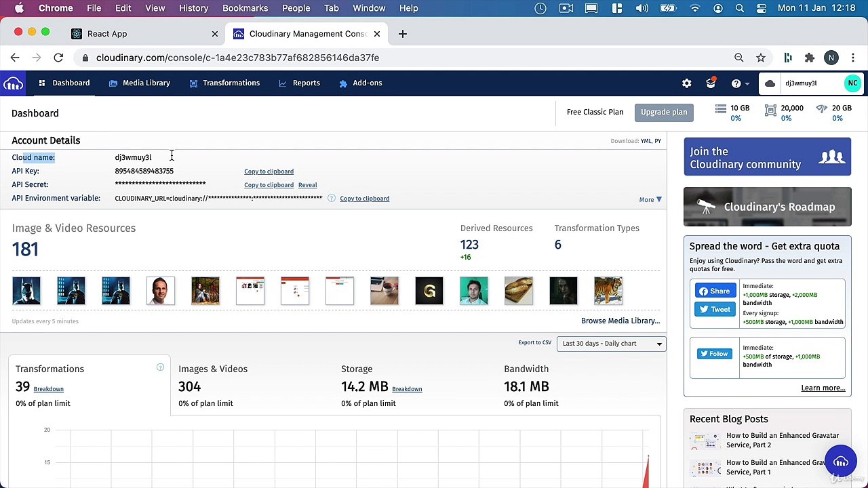Image resolution: width=868 pixels, height=488 pixels.
Task: Open the Transformations nav tab
Action: pos(224,83)
